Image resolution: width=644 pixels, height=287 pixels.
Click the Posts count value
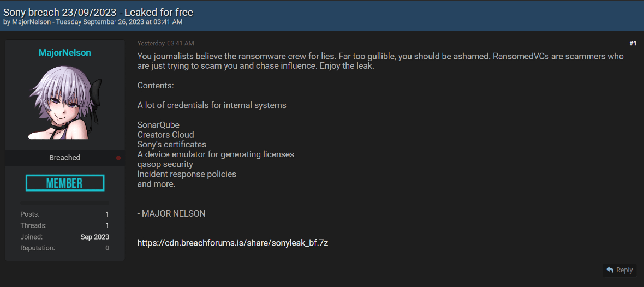pyautogui.click(x=107, y=214)
